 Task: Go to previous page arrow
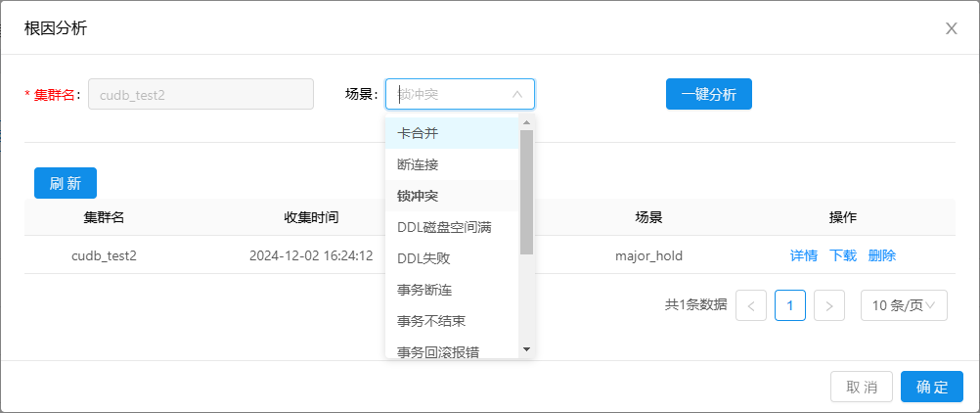751,305
